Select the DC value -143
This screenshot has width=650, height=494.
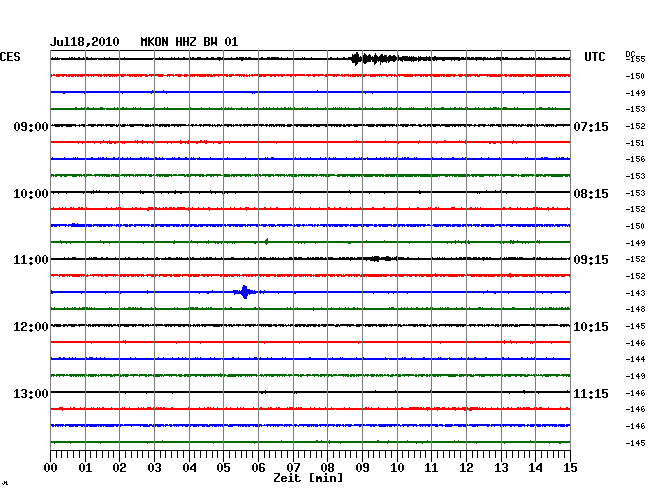point(635,293)
